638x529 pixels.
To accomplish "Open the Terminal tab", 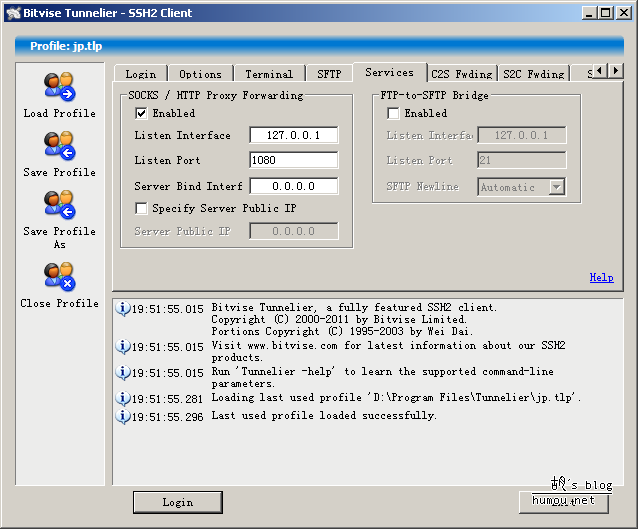I will [x=269, y=74].
